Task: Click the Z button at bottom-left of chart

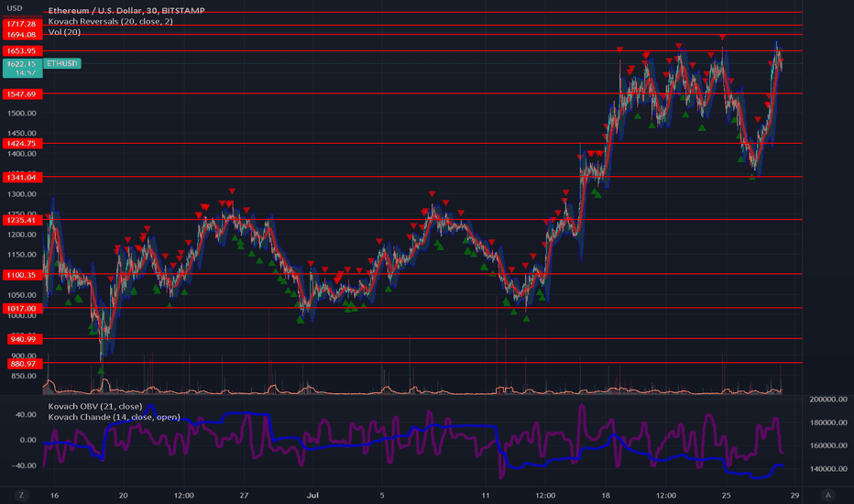Action: [x=21, y=495]
